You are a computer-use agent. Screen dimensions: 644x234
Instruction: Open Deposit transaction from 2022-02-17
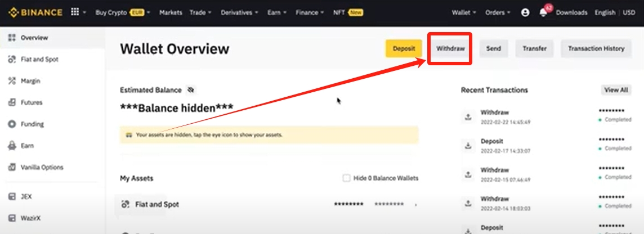[x=546, y=146]
